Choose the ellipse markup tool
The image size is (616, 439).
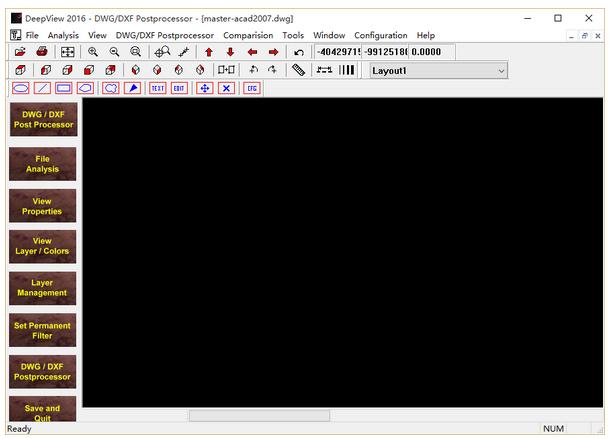[x=20, y=88]
